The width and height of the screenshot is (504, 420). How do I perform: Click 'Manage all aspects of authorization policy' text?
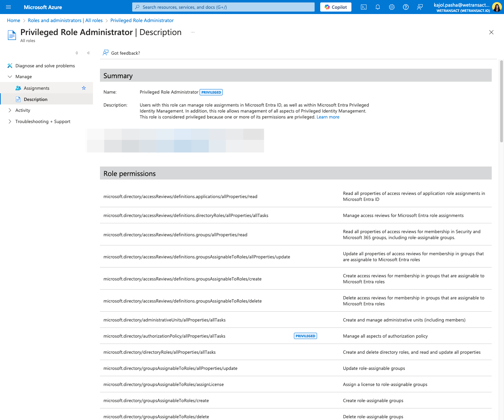coord(385,336)
